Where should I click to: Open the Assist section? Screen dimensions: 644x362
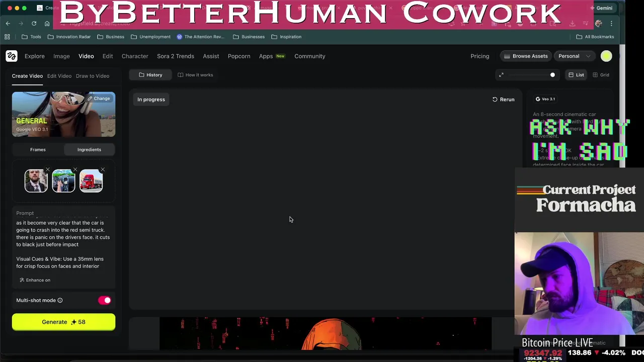[x=211, y=56]
